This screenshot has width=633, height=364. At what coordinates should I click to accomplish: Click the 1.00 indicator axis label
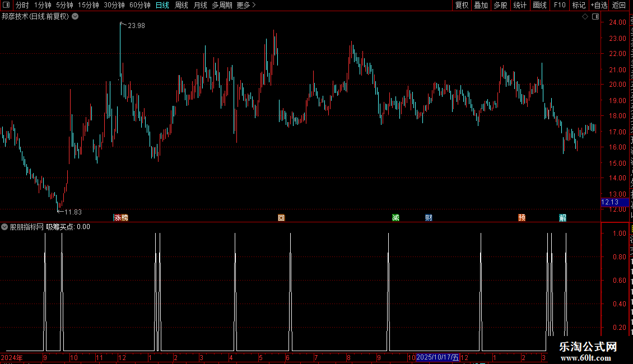[x=619, y=234]
